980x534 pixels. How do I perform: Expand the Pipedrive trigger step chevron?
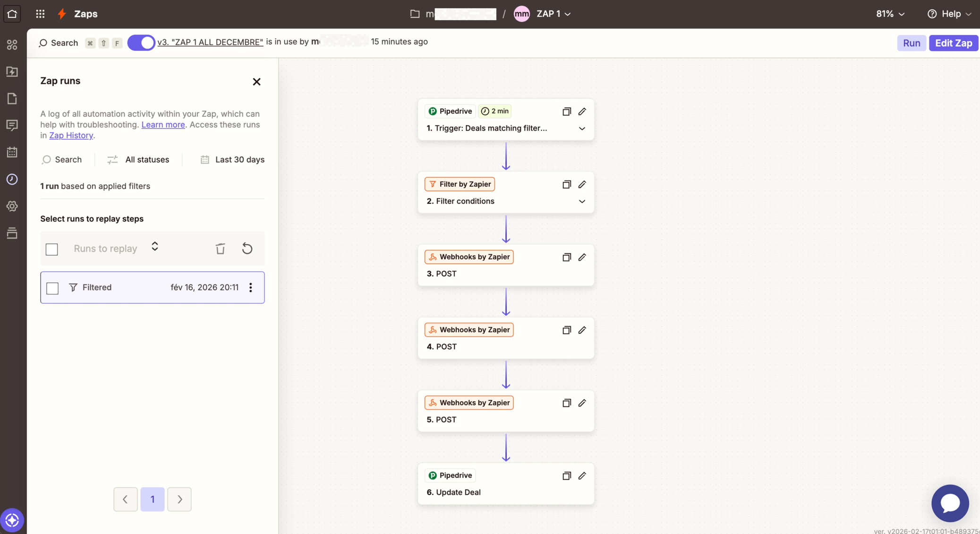pos(582,129)
